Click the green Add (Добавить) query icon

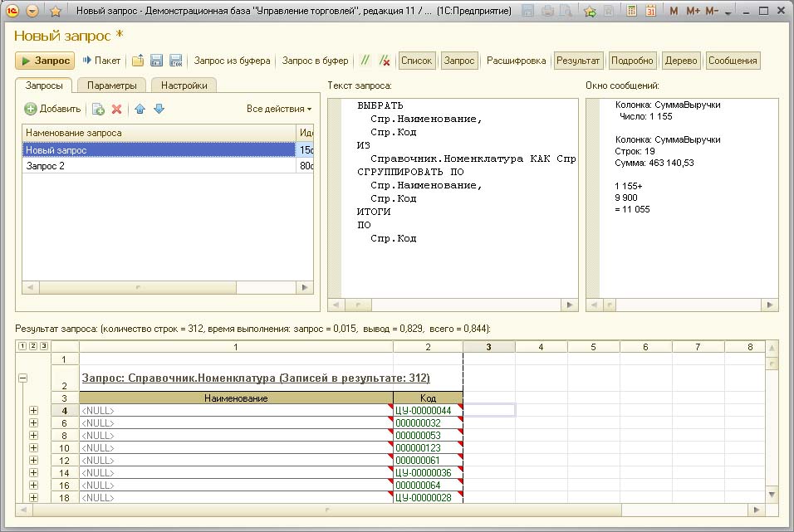[x=31, y=109]
